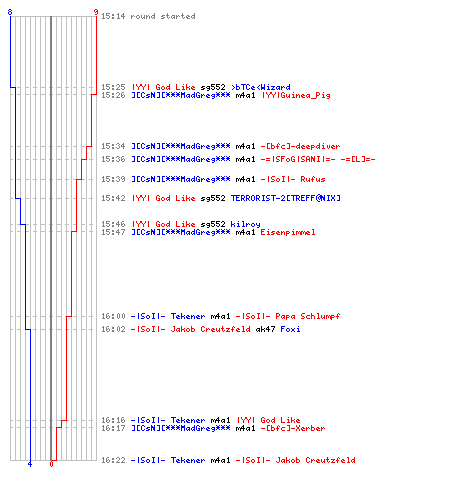This screenshot has height=500, width=450.
Task: Click victim name -[bfc]-Xerber
Action: pos(293,428)
